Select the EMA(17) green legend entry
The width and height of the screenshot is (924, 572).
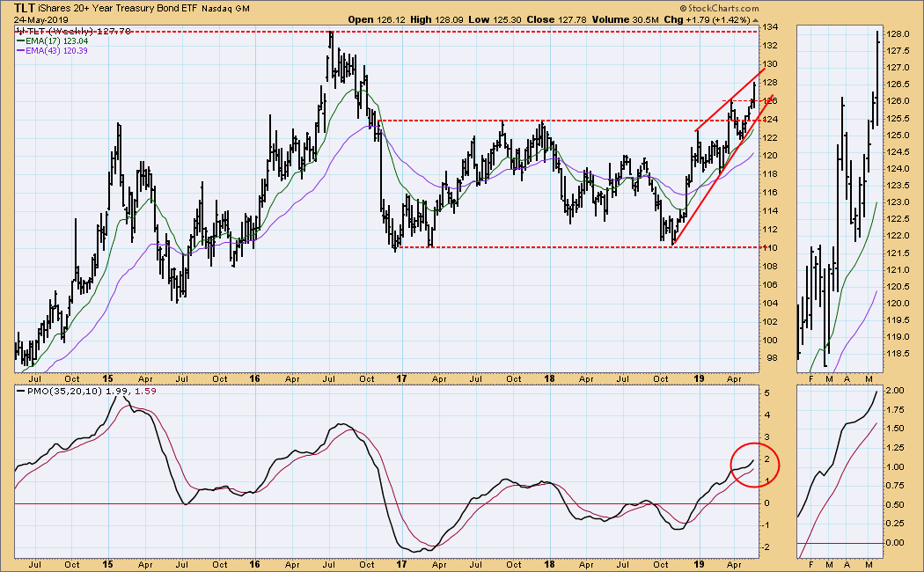click(53, 40)
